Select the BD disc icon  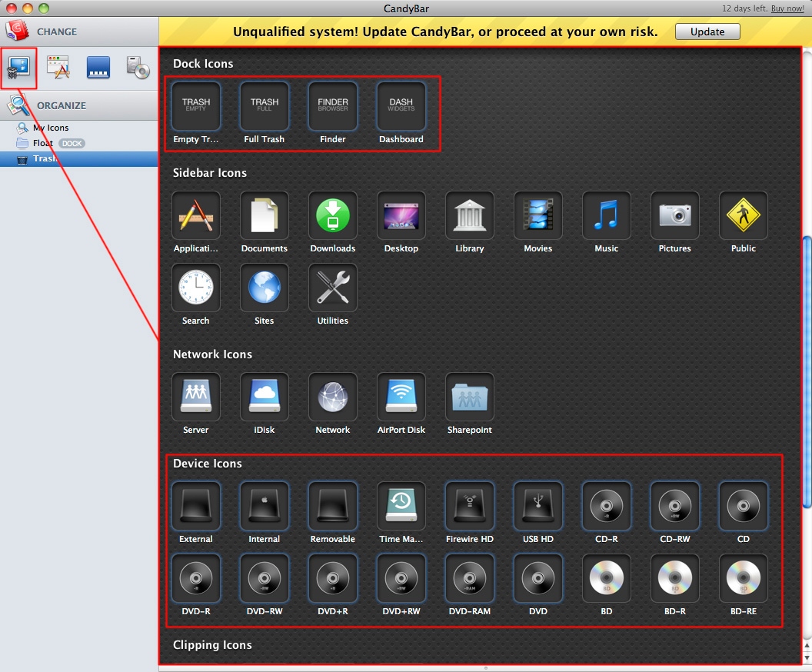click(x=607, y=578)
